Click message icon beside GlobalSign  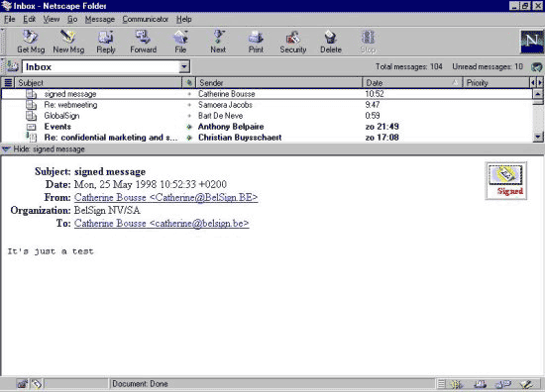tap(32, 116)
